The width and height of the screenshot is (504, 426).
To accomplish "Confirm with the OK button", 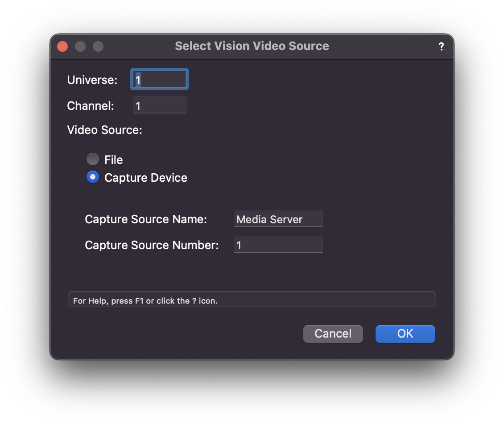I will (405, 334).
